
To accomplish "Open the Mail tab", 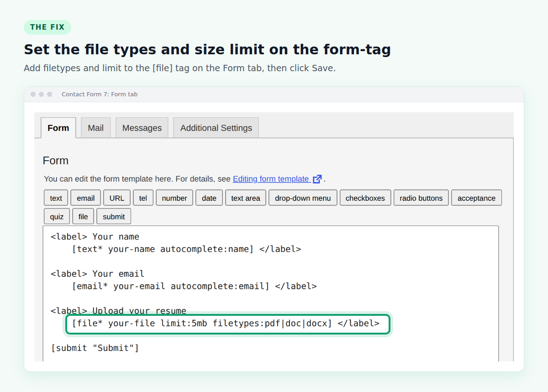I will click(x=96, y=128).
